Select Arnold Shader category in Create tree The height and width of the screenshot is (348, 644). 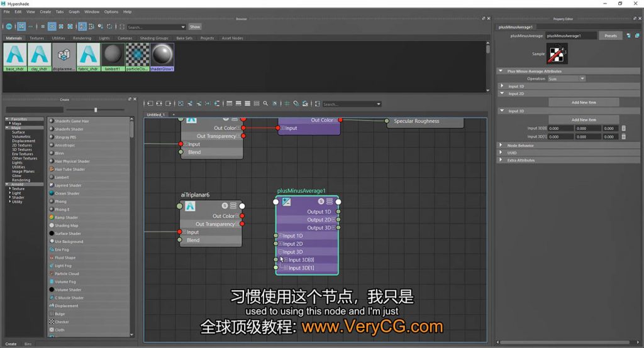click(18, 197)
